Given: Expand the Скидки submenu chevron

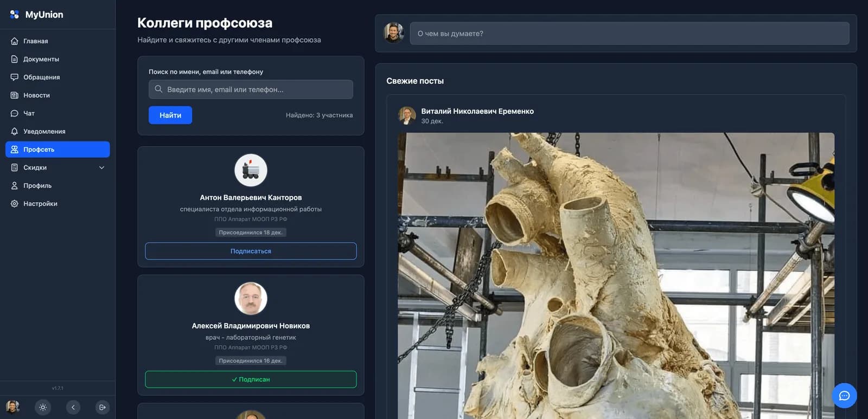Looking at the screenshot, I should click(101, 167).
